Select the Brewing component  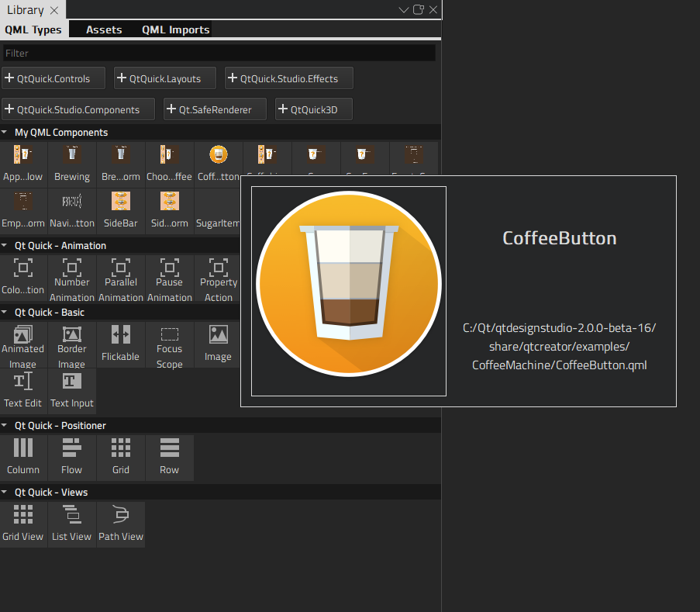point(71,161)
